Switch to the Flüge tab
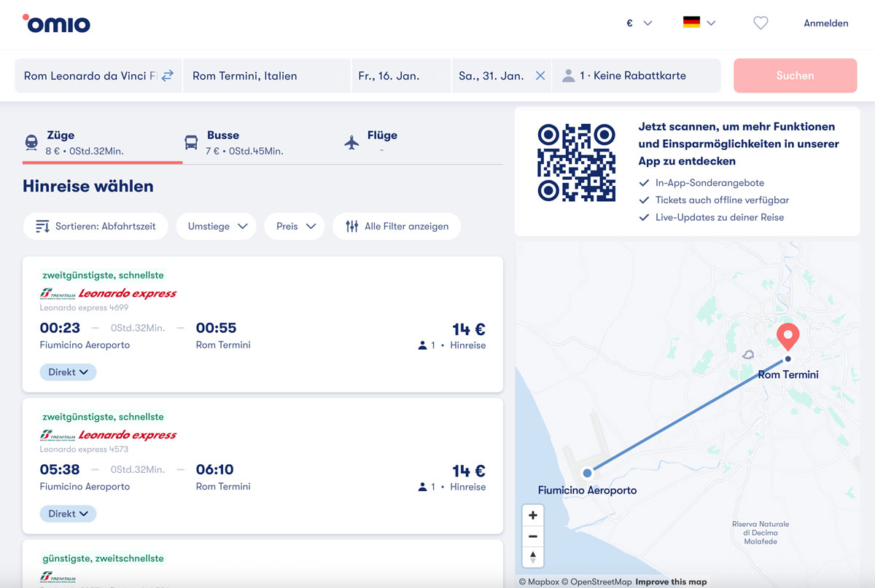 372,142
